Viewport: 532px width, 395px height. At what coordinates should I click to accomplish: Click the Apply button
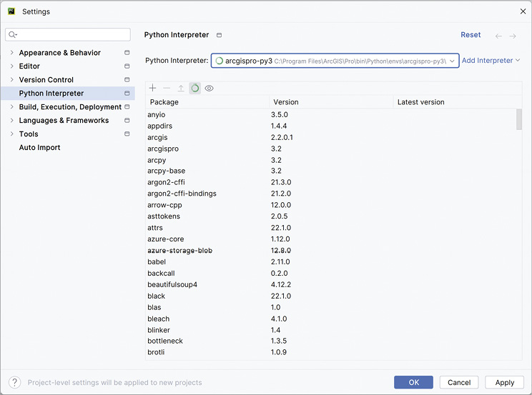point(505,382)
